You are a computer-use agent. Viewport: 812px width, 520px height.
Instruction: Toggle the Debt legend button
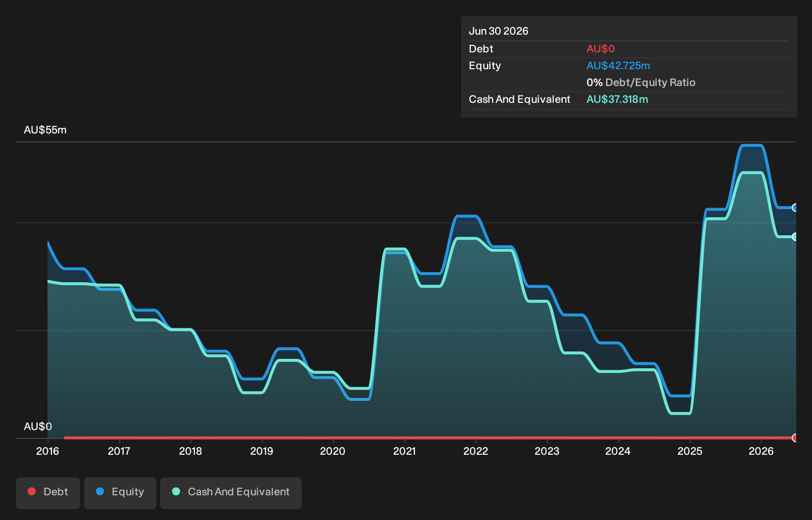[x=48, y=493]
